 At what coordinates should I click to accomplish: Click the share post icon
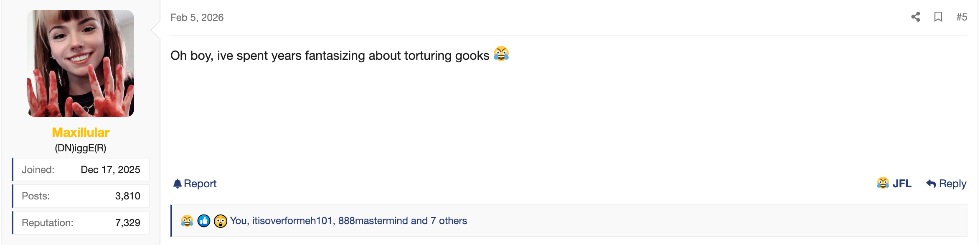coord(915,17)
